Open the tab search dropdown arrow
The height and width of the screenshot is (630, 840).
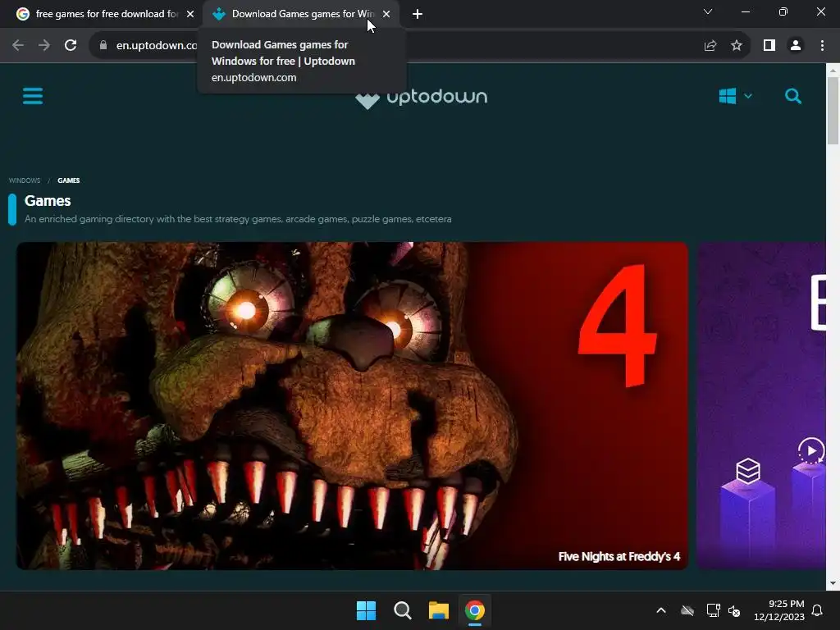708,11
